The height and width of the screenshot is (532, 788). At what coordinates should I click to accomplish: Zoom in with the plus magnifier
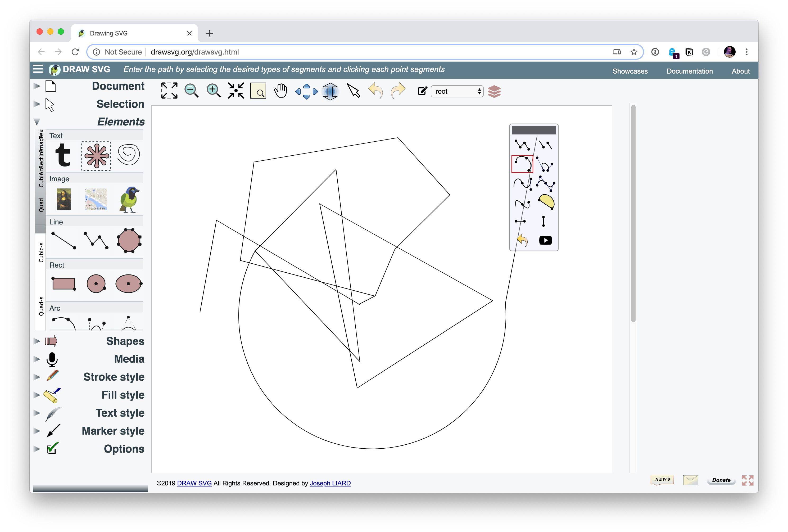[213, 91]
